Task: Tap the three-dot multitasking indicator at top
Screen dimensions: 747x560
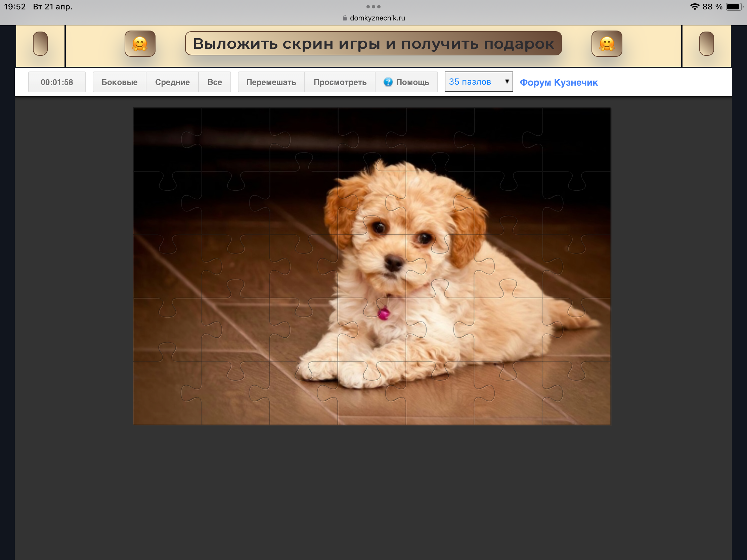Action: click(x=373, y=7)
